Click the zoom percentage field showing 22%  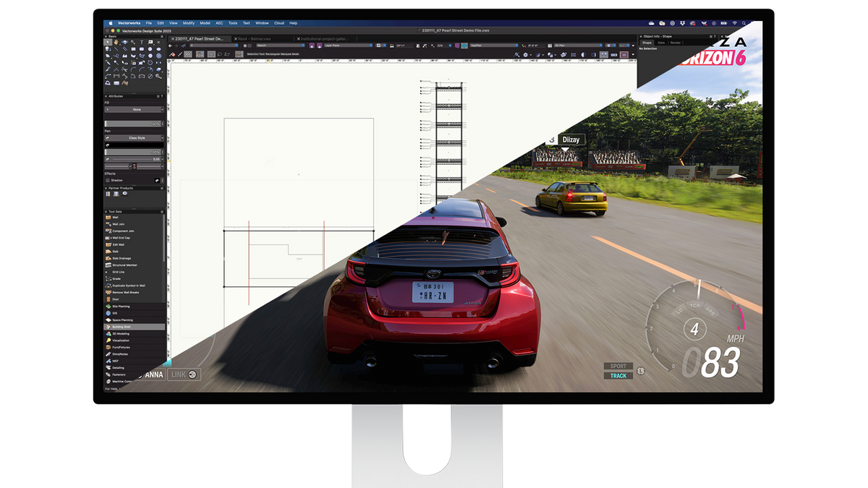(444, 46)
